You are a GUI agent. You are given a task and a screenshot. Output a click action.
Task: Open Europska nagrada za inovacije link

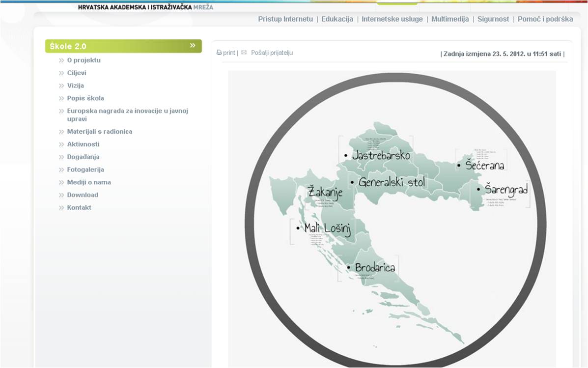click(128, 115)
